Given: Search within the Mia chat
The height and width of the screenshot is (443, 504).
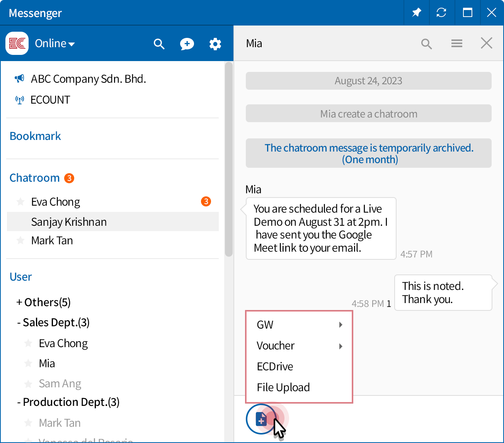Looking at the screenshot, I should pyautogui.click(x=426, y=44).
